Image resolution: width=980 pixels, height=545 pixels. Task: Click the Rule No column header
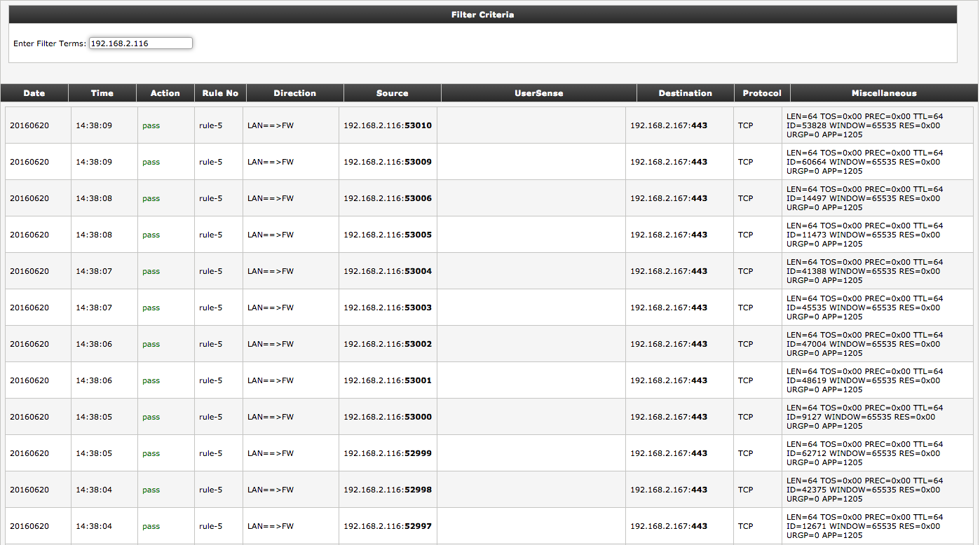pos(220,93)
